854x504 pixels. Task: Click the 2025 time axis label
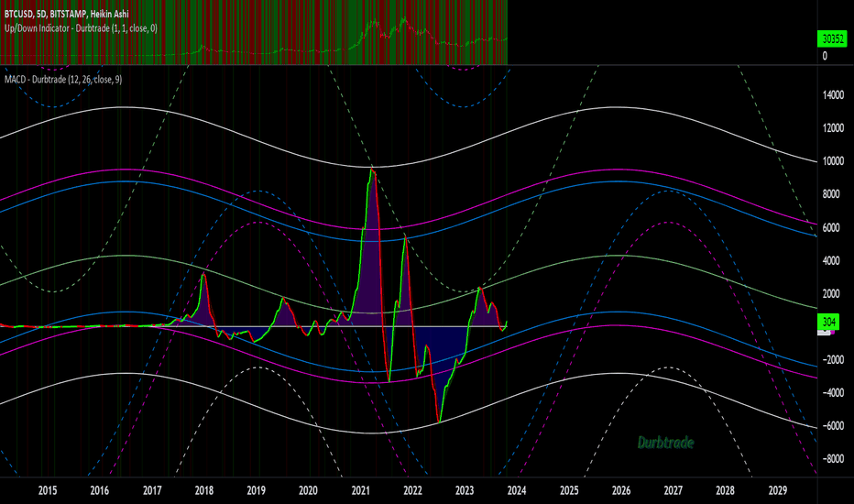pyautogui.click(x=569, y=490)
